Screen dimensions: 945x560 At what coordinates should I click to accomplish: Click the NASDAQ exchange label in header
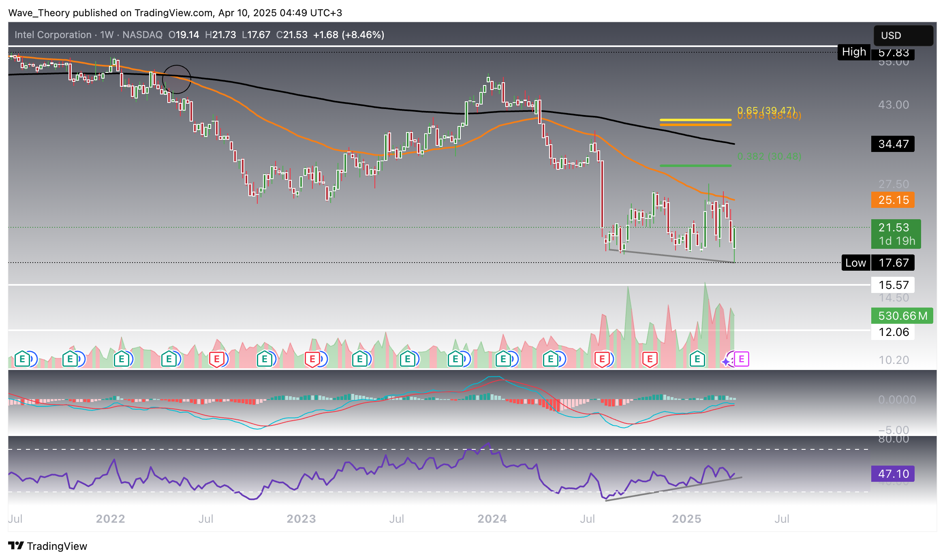[143, 35]
